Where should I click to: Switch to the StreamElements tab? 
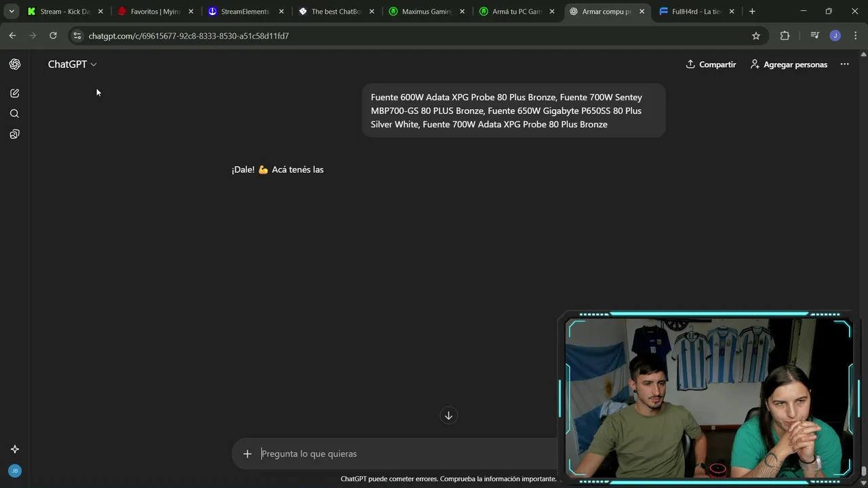(246, 12)
